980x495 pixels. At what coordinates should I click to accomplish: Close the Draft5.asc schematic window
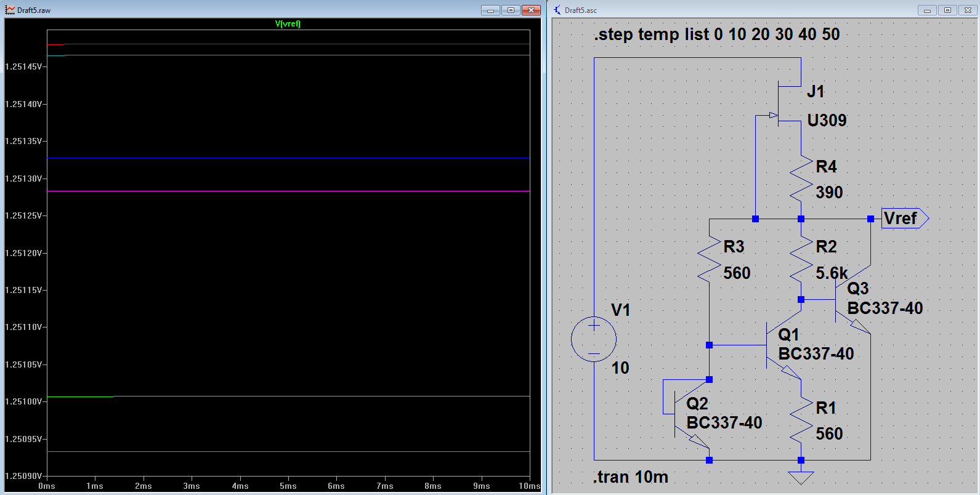968,10
